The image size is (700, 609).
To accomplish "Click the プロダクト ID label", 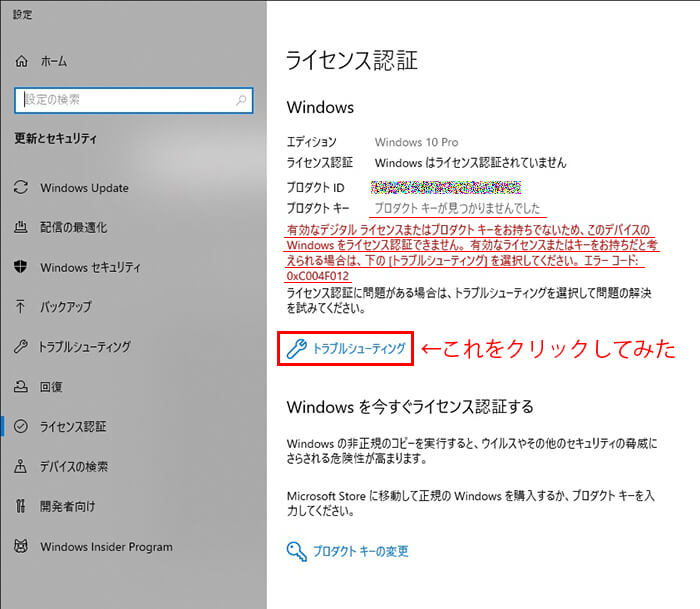I will (x=315, y=188).
